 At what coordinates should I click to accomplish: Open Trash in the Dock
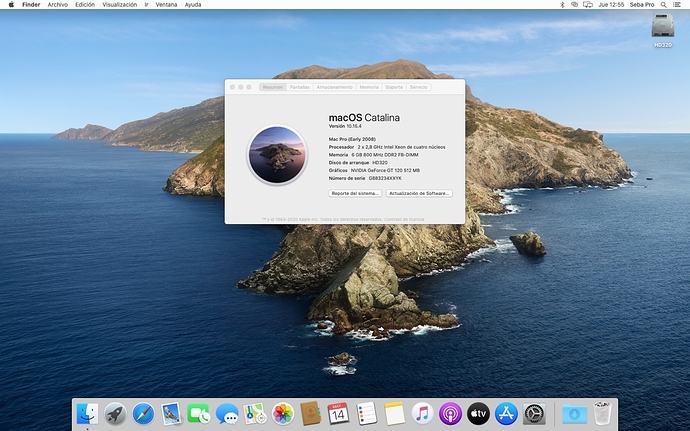coord(602,413)
